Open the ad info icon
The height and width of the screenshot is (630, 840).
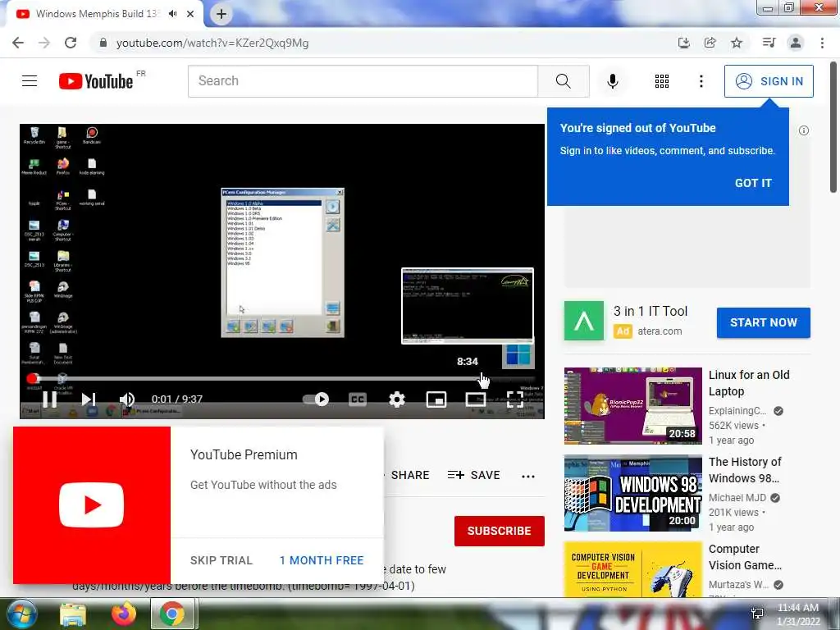804,130
